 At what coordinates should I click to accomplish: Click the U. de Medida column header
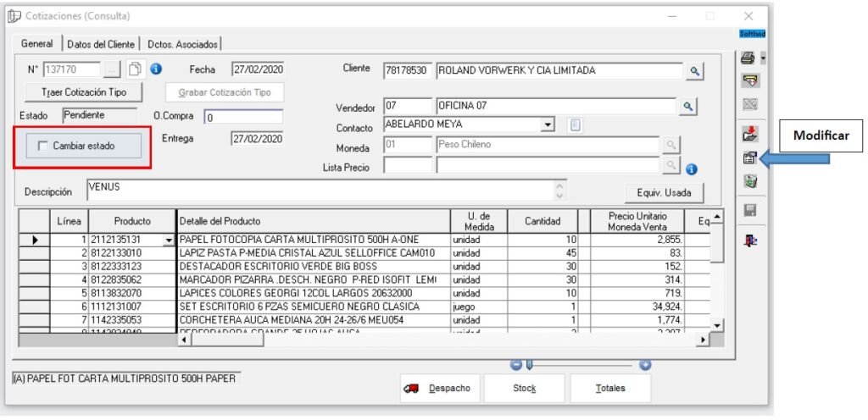click(479, 221)
